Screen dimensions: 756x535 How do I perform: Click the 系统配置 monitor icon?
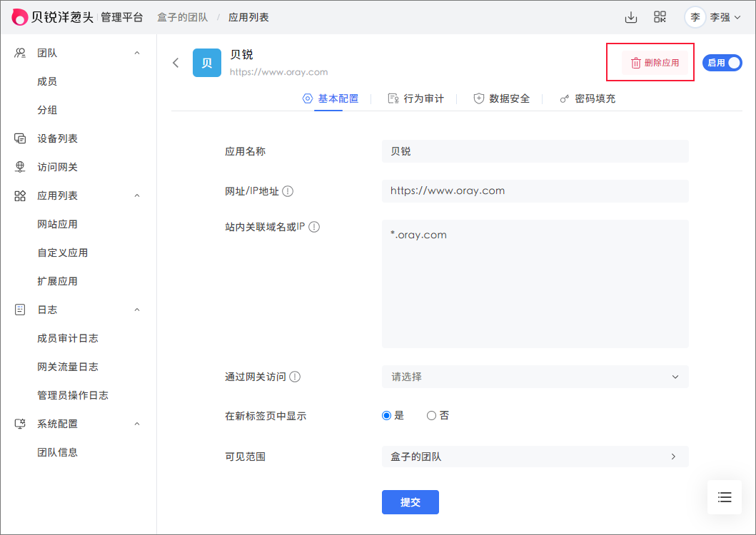20,424
